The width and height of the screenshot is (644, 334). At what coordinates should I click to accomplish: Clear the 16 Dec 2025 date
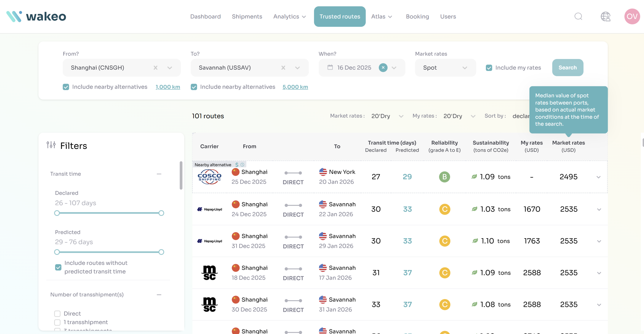[x=383, y=68]
